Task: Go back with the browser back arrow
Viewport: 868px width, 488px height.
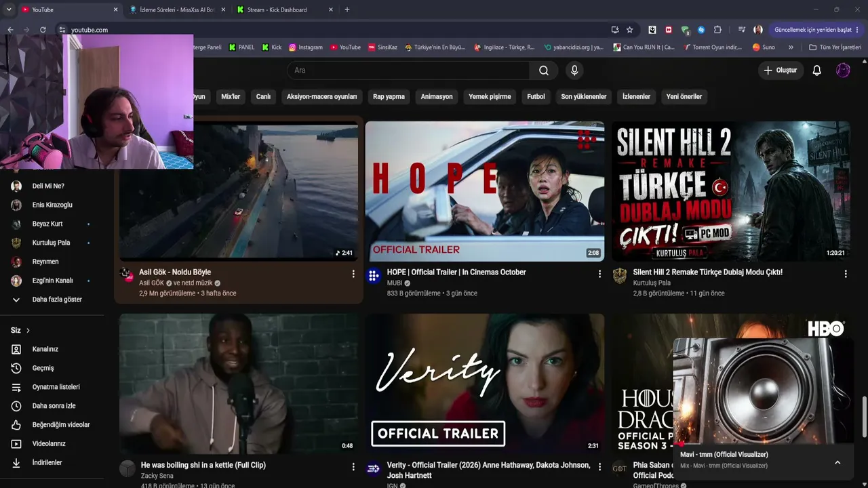Action: [10, 30]
